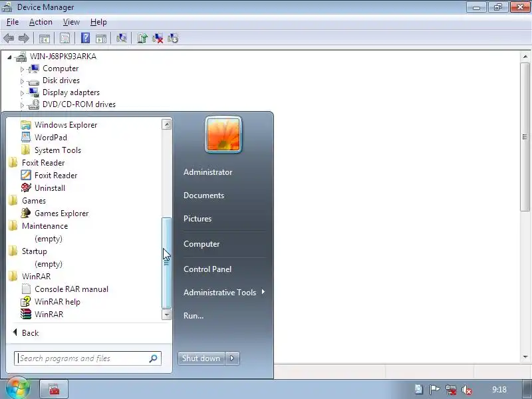Click the Action Center flag tray icon
The height and width of the screenshot is (399, 532).
[434, 390]
